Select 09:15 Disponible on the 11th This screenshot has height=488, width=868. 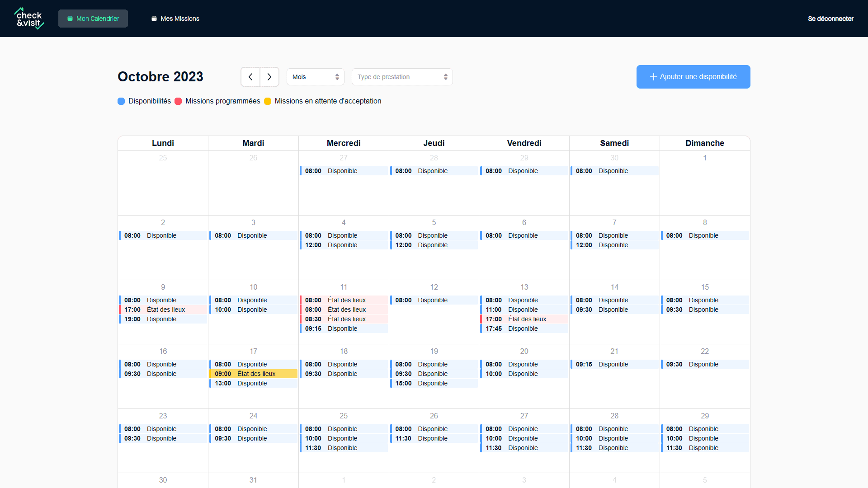344,328
